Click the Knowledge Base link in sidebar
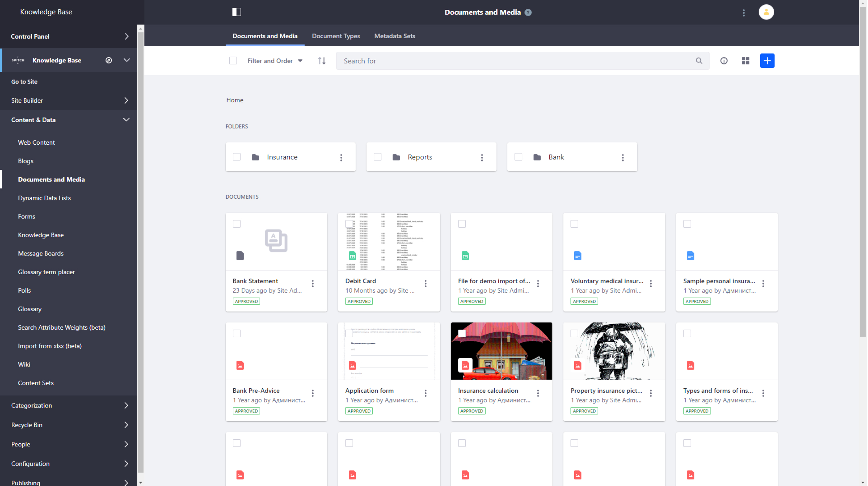 coord(40,235)
